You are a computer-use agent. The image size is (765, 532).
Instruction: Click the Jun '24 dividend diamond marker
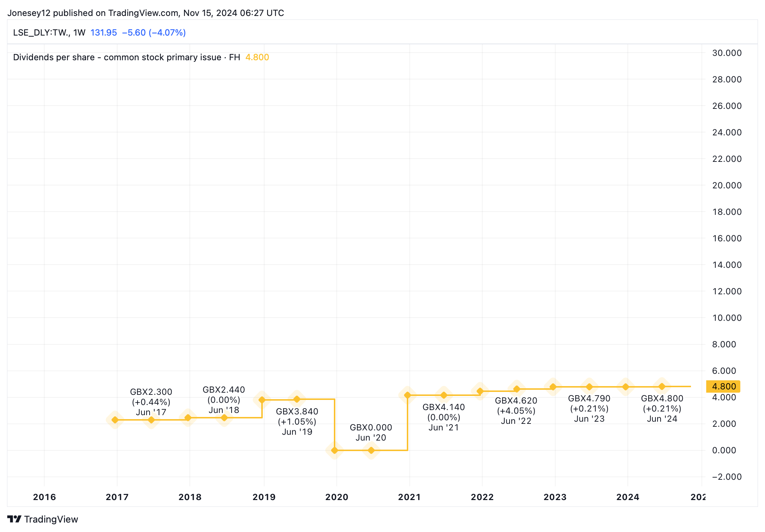[x=662, y=386]
